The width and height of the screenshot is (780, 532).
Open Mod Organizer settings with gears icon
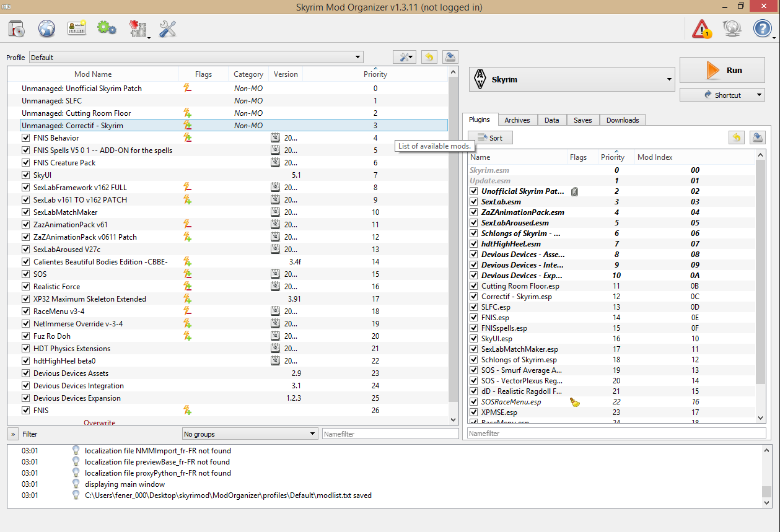point(106,28)
